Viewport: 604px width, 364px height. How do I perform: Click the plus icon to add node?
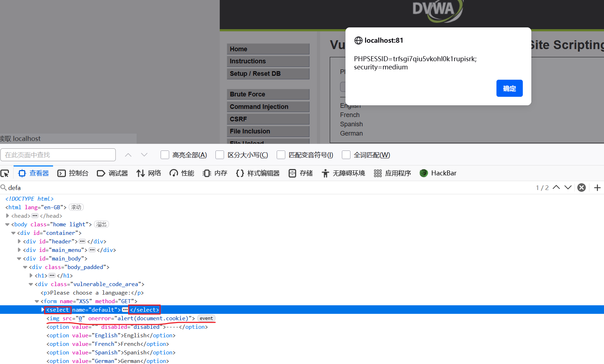pos(597,188)
